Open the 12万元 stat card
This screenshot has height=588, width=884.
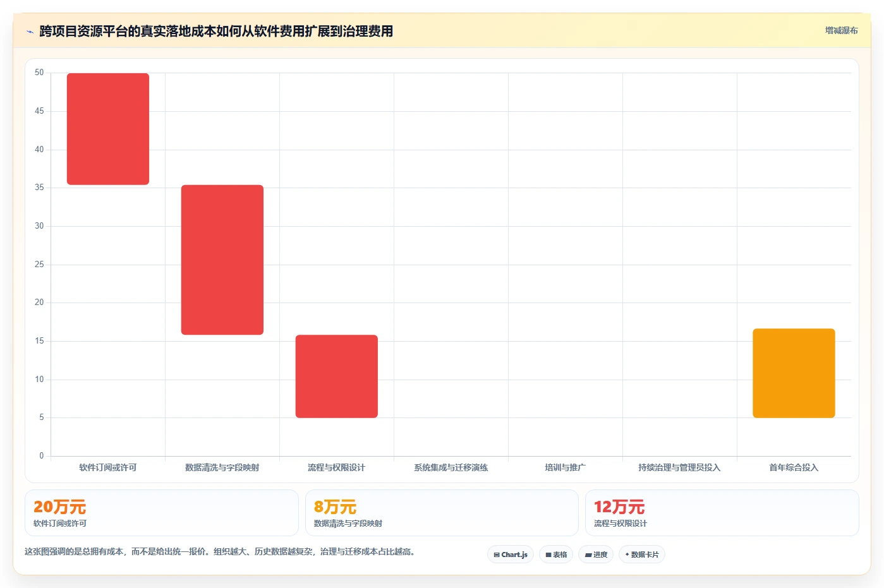coord(722,513)
